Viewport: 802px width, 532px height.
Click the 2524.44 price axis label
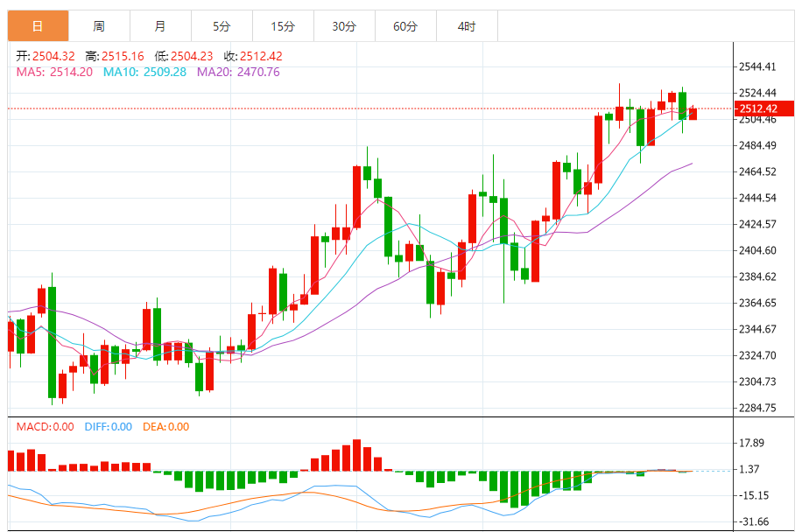pos(757,93)
